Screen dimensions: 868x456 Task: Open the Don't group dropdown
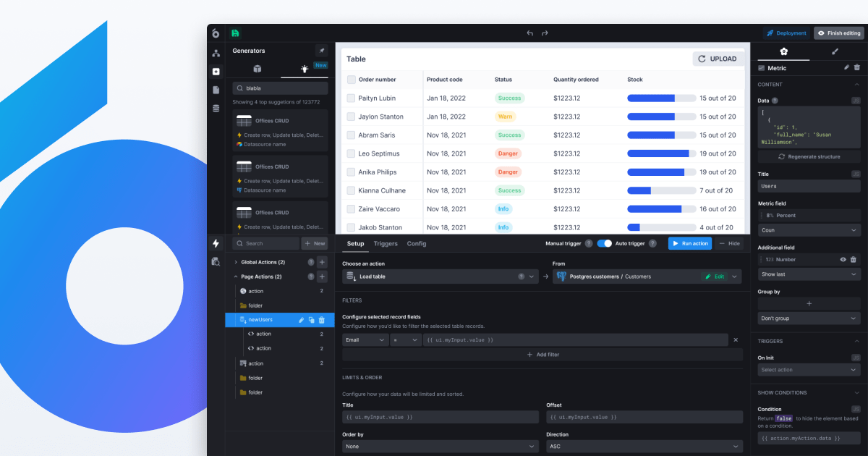808,318
